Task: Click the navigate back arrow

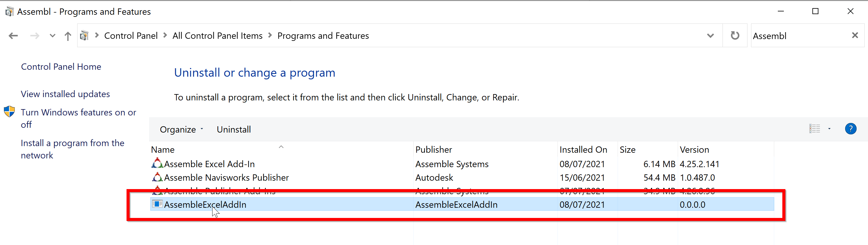Action: [13, 35]
